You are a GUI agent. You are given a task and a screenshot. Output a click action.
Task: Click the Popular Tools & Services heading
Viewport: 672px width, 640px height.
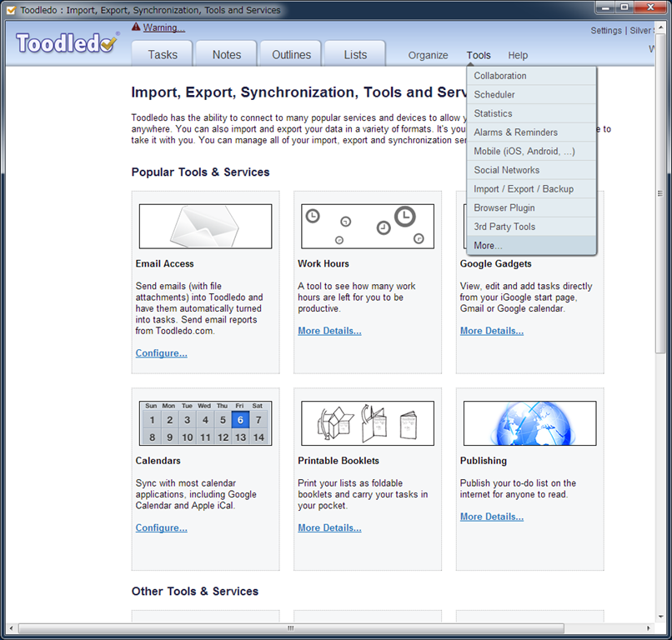200,172
